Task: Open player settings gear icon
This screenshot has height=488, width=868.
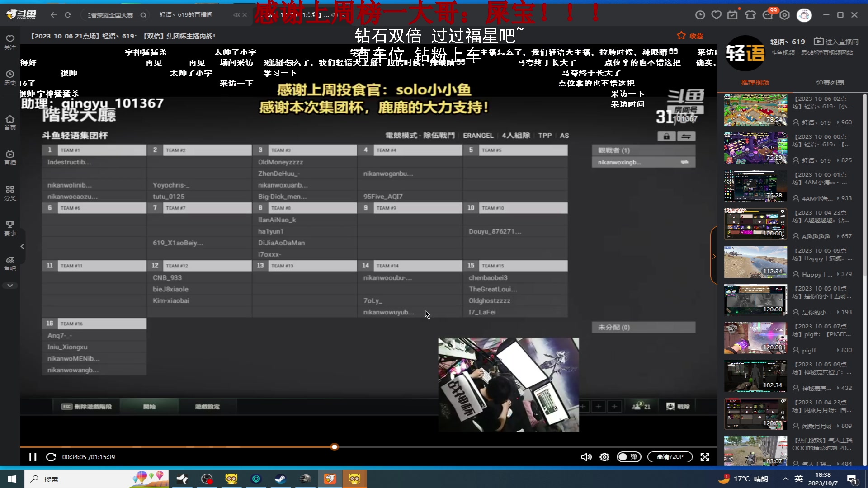Action: [x=604, y=457]
